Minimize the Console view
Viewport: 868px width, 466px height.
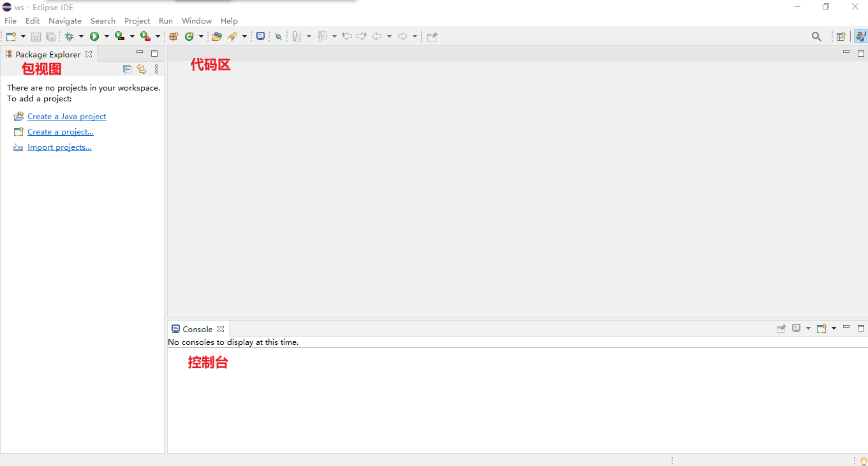[846, 327]
